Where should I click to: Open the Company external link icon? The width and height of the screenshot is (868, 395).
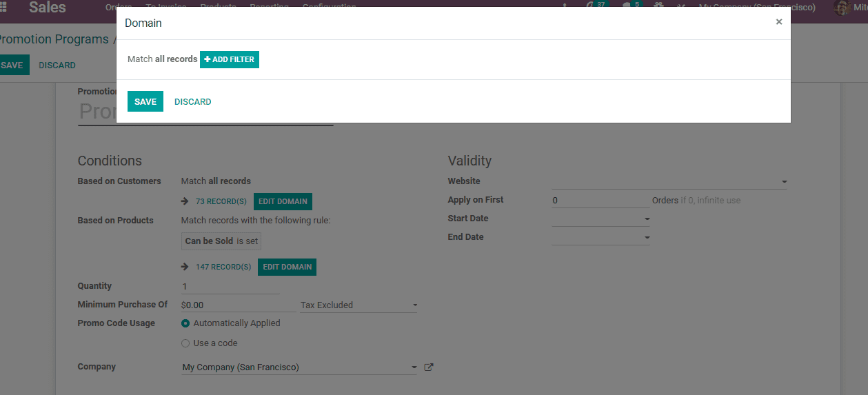tap(429, 367)
